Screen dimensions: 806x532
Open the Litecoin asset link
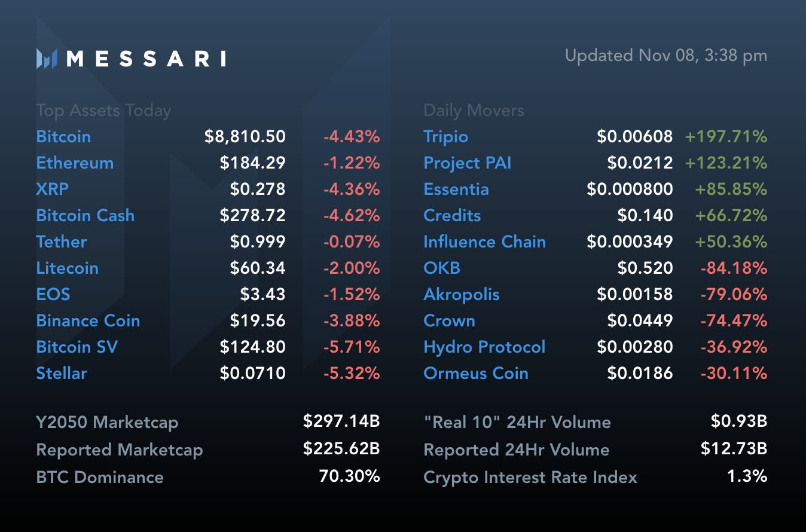67,268
